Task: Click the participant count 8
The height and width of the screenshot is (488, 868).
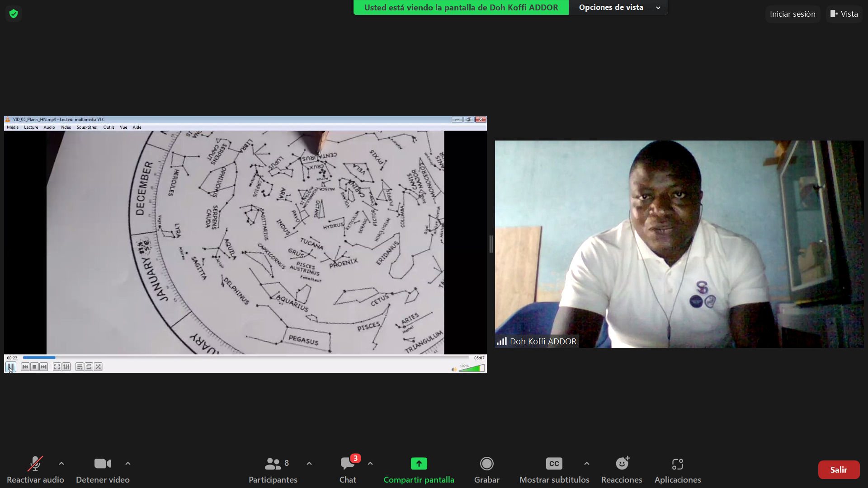Action: [287, 463]
